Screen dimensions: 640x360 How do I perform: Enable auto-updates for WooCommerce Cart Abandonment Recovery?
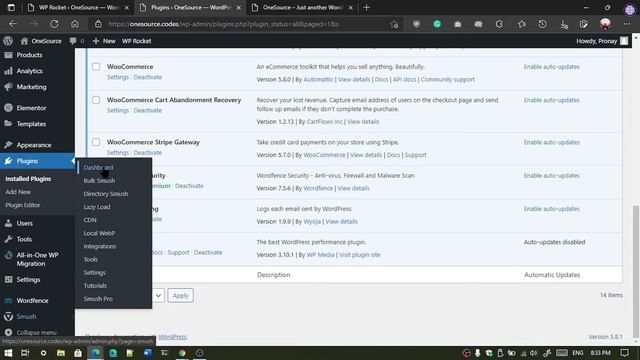point(551,100)
